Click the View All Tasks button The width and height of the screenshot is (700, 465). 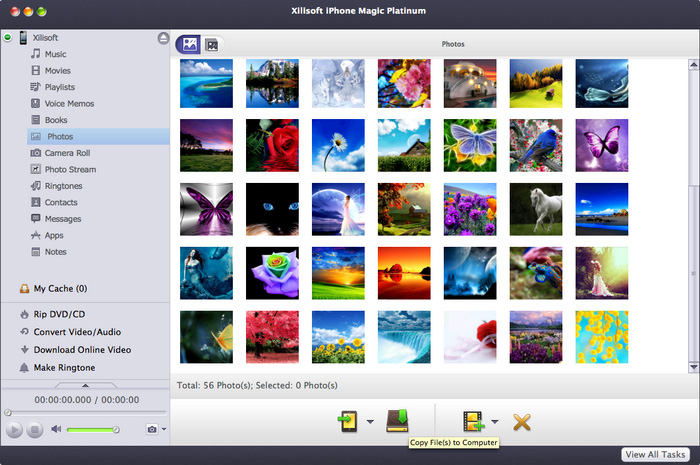(x=655, y=454)
